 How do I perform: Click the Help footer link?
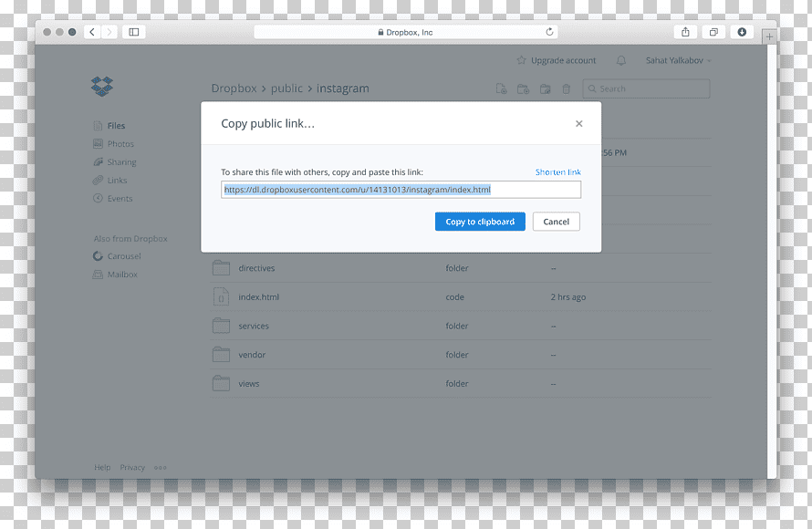(102, 467)
